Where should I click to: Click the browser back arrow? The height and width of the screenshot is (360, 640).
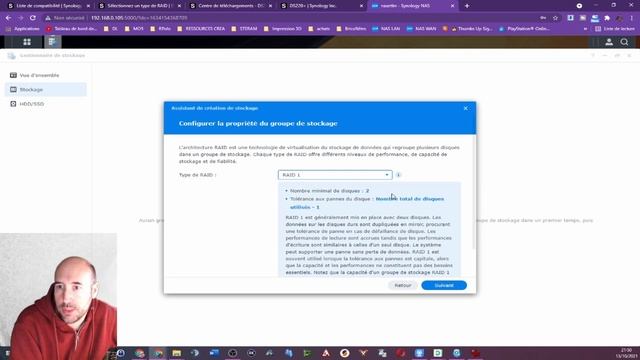coord(9,18)
